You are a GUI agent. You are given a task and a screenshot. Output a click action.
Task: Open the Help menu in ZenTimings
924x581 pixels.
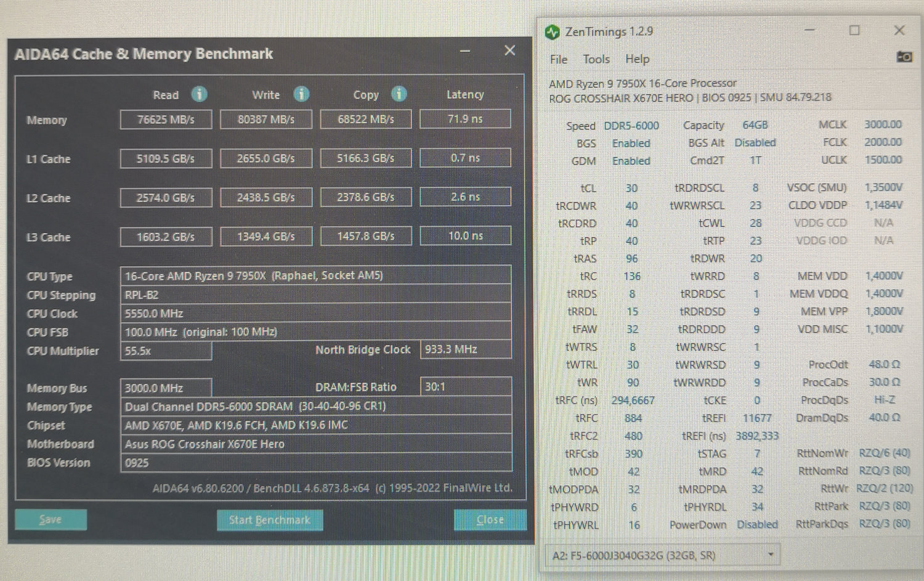click(638, 59)
